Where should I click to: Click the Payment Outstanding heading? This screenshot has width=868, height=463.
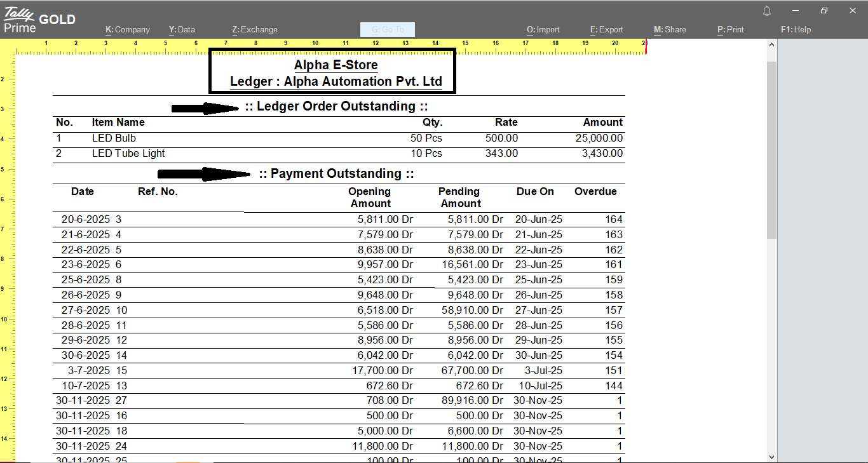click(x=336, y=173)
